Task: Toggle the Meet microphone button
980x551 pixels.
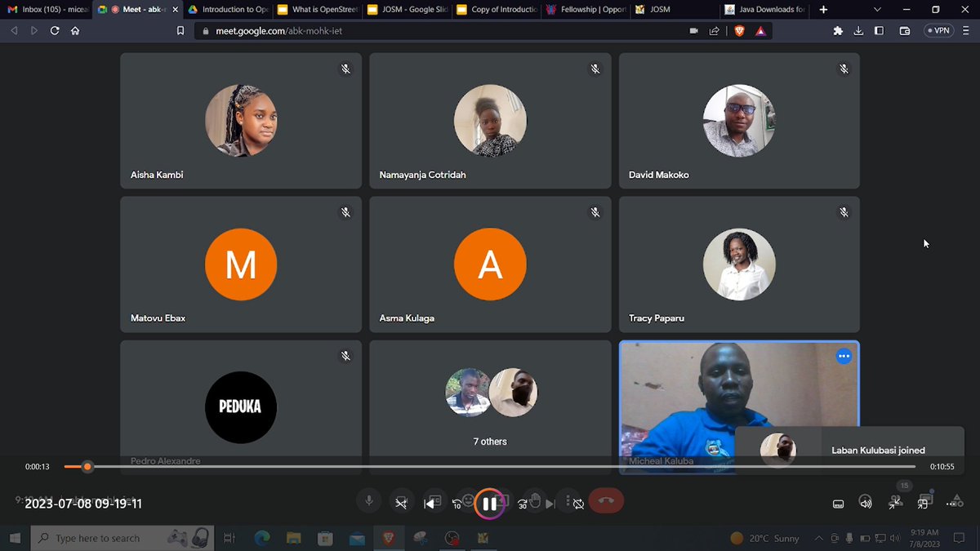Action: [x=369, y=501]
